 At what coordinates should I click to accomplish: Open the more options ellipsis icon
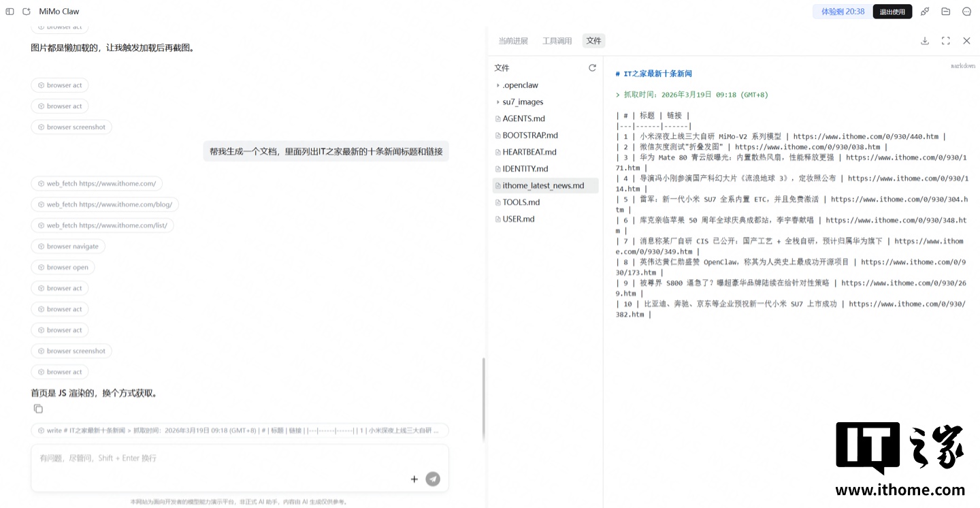[x=966, y=12]
